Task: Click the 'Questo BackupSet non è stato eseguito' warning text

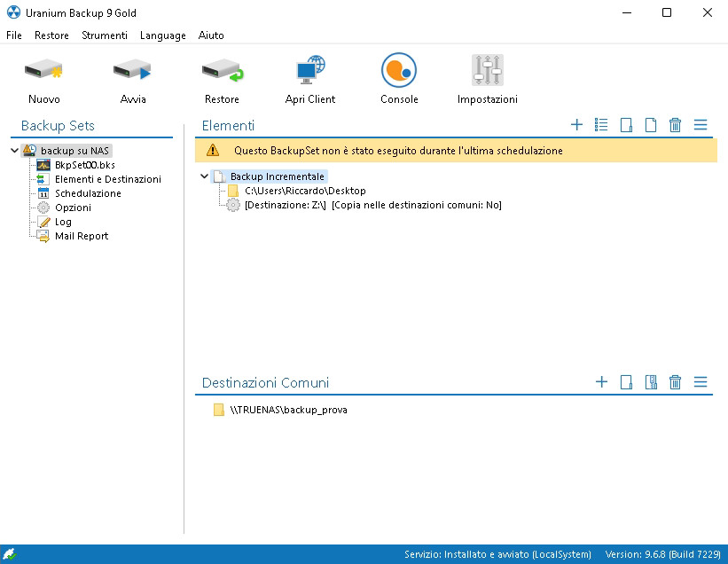Action: click(x=398, y=151)
